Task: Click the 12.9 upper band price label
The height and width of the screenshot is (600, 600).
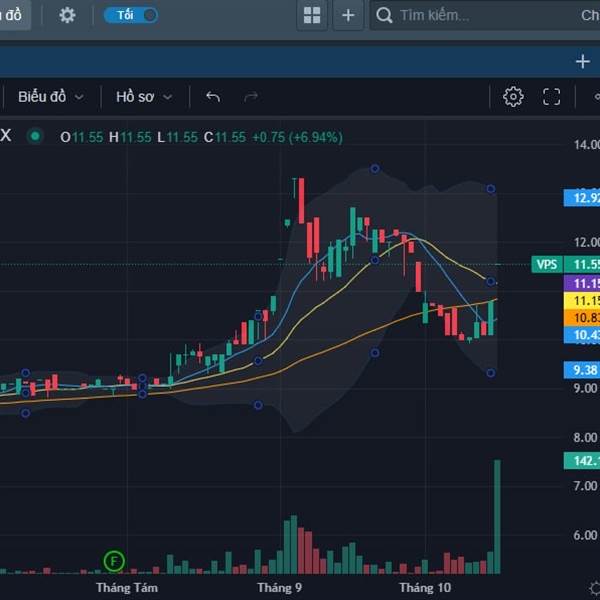Action: (x=582, y=198)
